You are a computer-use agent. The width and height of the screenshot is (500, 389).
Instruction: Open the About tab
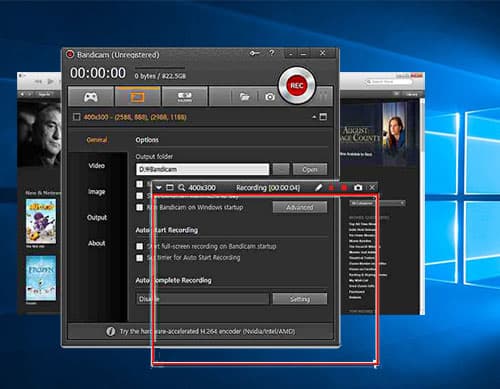point(97,243)
